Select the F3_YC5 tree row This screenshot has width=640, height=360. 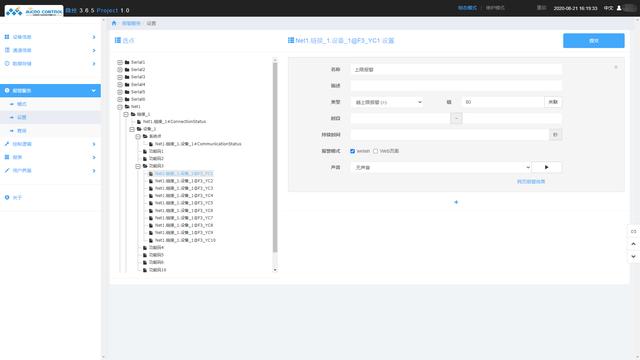click(x=184, y=203)
